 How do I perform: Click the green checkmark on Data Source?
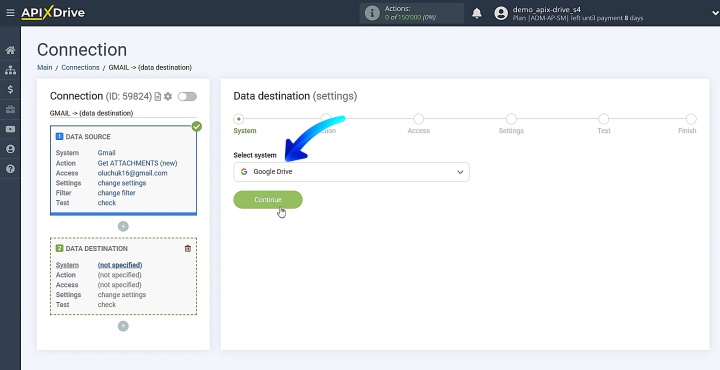click(197, 126)
